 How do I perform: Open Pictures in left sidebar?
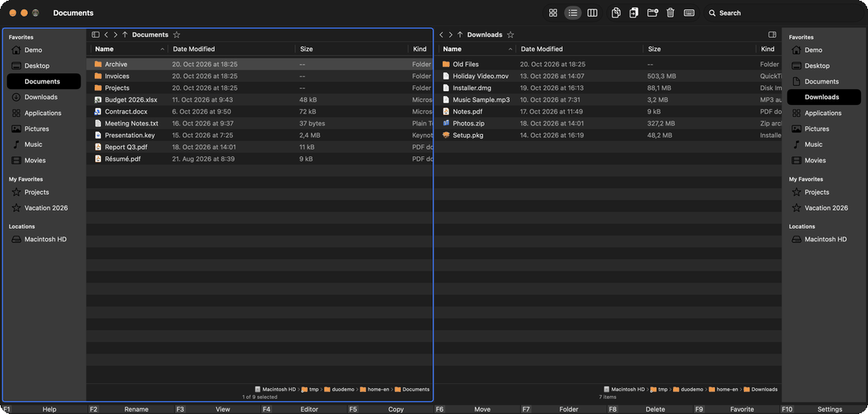43,129
